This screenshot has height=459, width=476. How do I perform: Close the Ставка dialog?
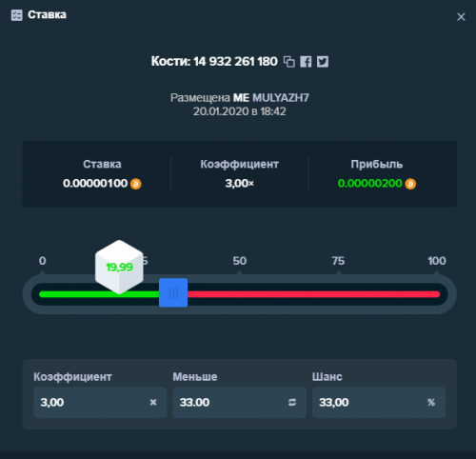click(461, 17)
